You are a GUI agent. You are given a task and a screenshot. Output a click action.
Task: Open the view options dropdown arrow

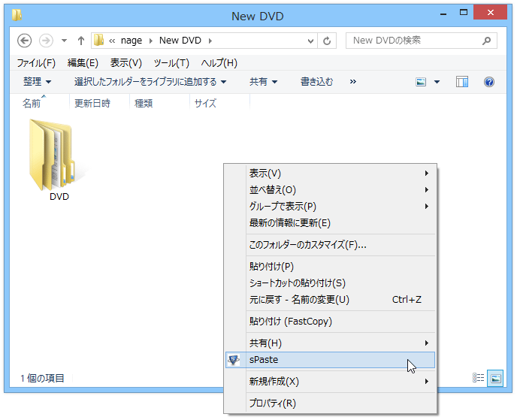(437, 82)
